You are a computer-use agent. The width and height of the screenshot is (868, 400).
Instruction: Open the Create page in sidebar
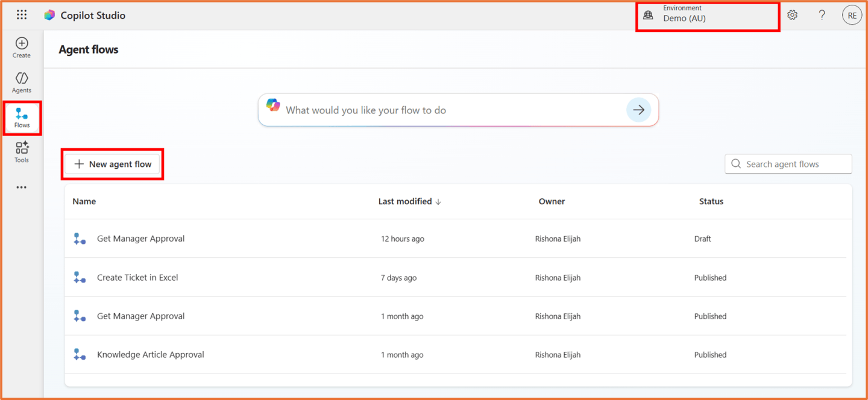coord(22,48)
